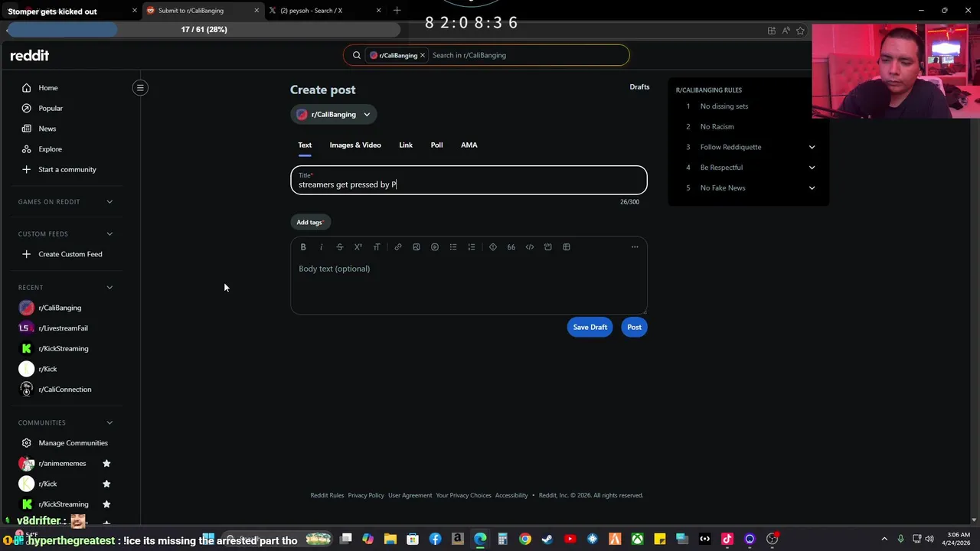Click into Body text area

(469, 285)
